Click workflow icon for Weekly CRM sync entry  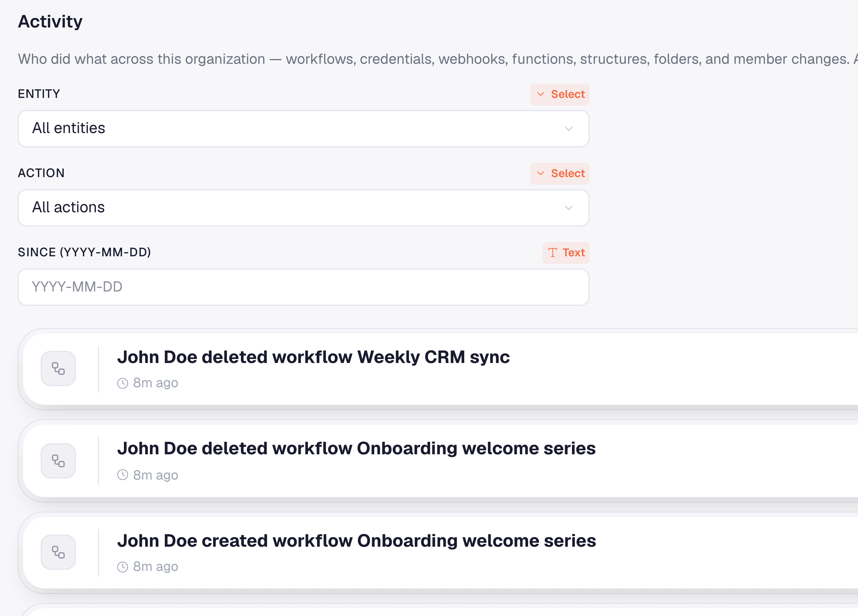[58, 368]
